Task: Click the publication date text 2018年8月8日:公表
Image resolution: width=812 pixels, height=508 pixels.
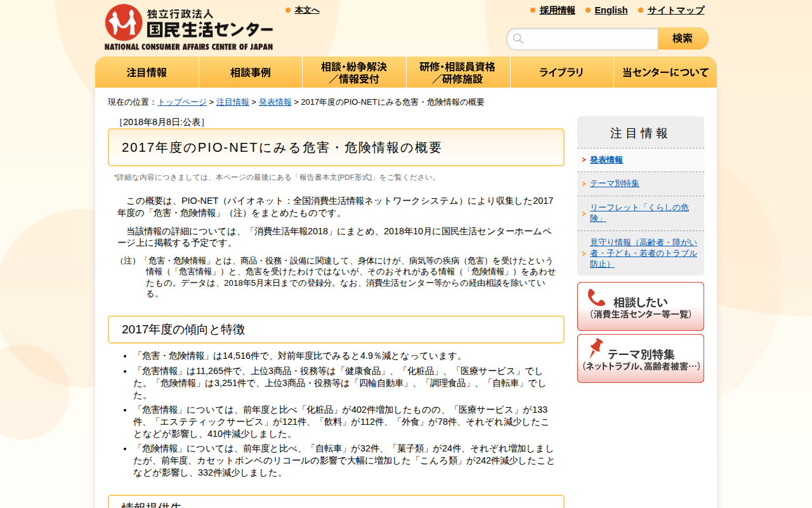Action: [x=162, y=122]
